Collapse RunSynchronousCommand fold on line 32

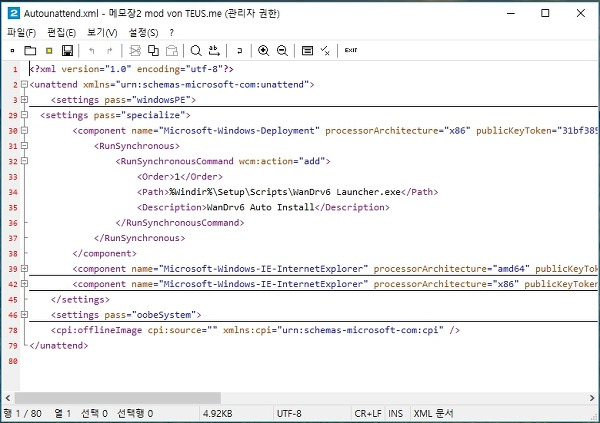coord(24,161)
